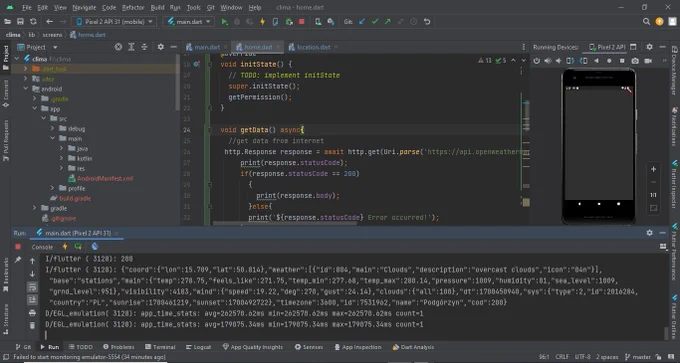This screenshot has height=363, width=680.
Task: Click the orange update notification icon
Action: (660, 22)
